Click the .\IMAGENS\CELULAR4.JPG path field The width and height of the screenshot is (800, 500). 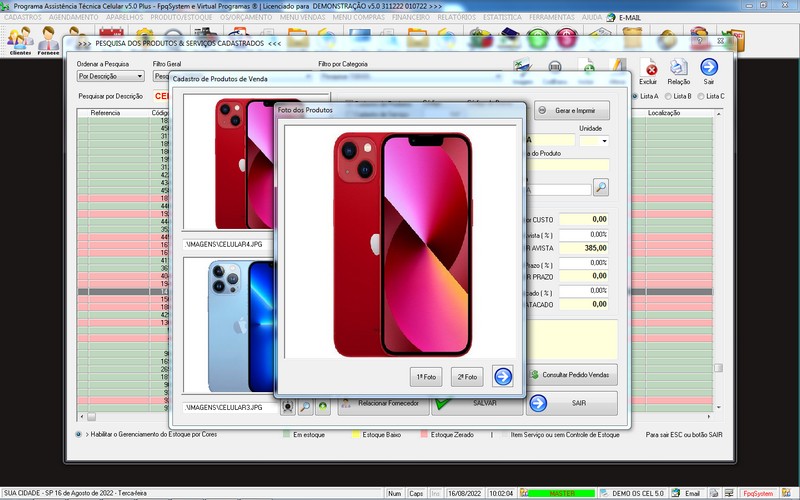click(229, 244)
